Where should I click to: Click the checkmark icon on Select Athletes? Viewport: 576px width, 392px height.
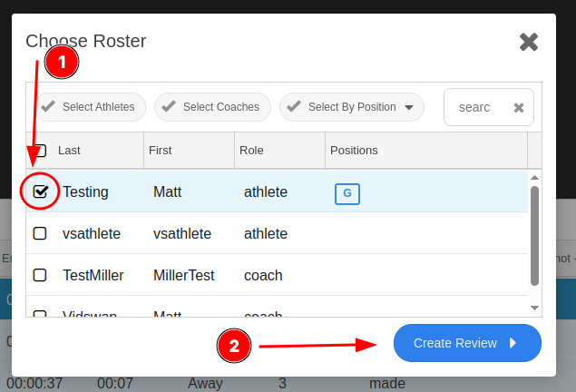[x=48, y=106]
